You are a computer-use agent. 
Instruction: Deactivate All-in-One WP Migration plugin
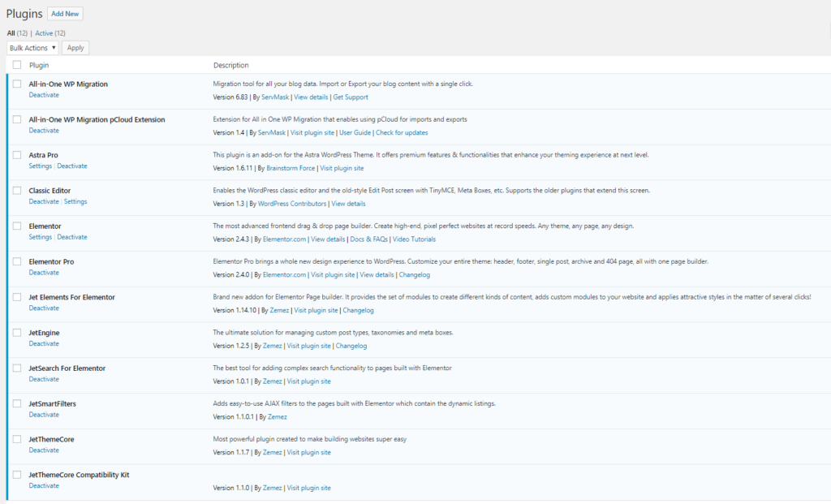point(44,95)
